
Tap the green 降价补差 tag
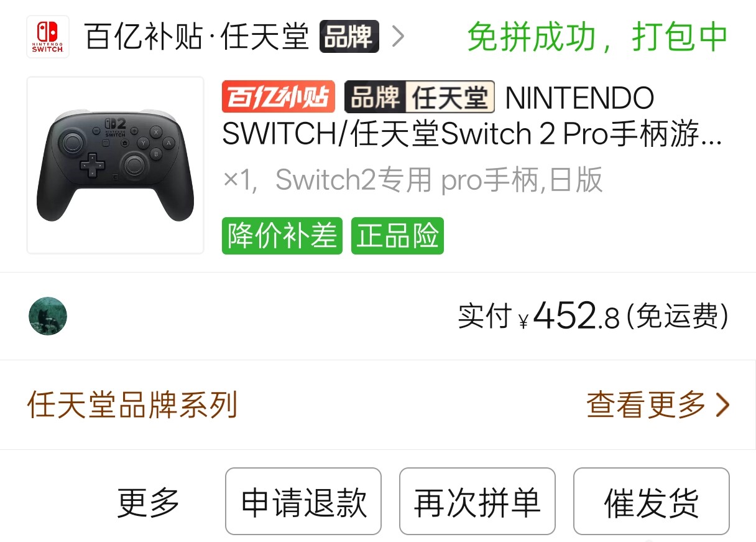tap(282, 236)
